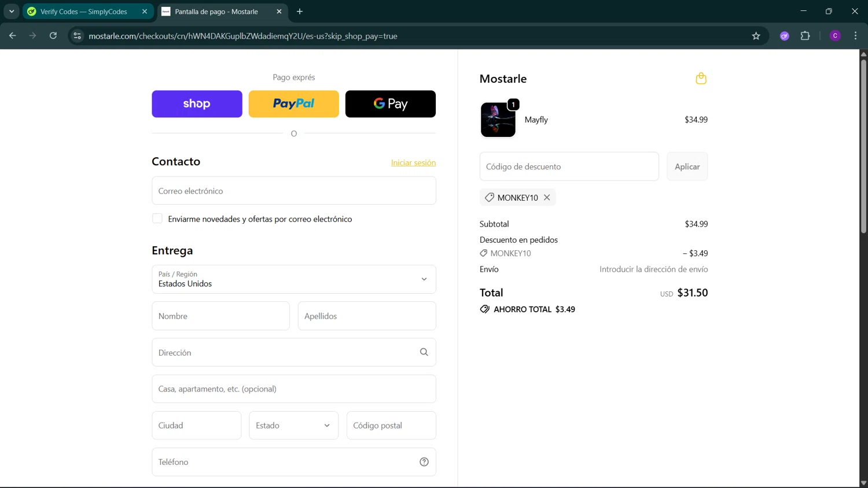Focus the Nombre input field
Screen dimensions: 868x488
[x=221, y=316]
